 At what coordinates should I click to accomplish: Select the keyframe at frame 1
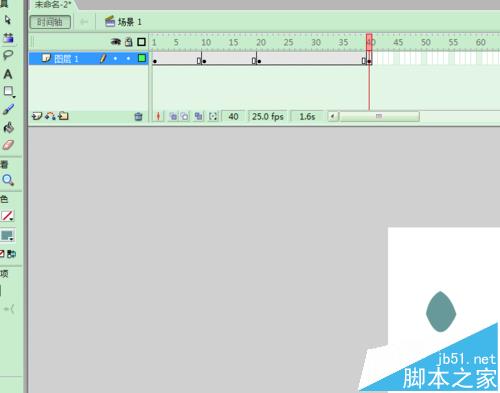[x=155, y=61]
